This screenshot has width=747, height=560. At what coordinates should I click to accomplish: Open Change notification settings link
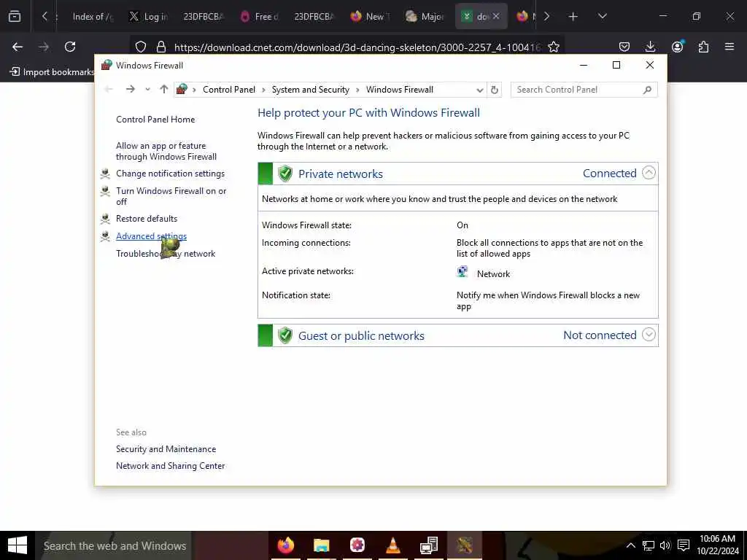[170, 174]
